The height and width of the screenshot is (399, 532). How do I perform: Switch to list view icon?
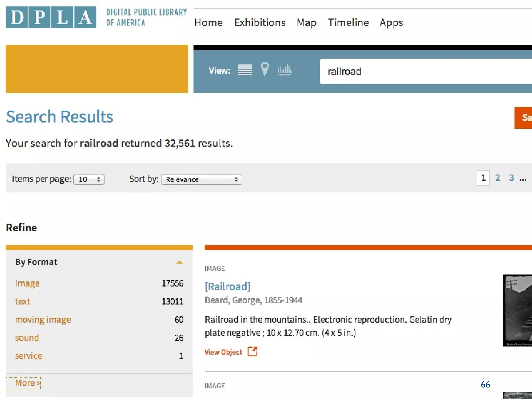click(245, 70)
